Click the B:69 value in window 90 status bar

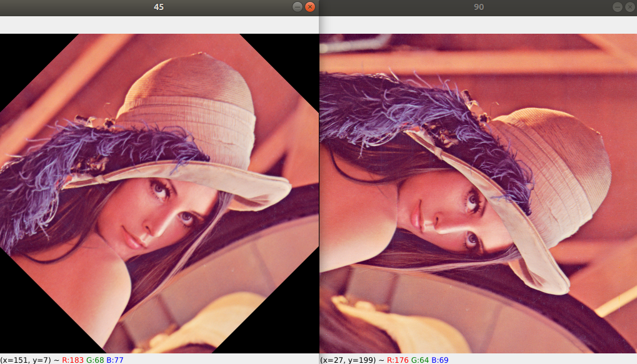pyautogui.click(x=440, y=360)
